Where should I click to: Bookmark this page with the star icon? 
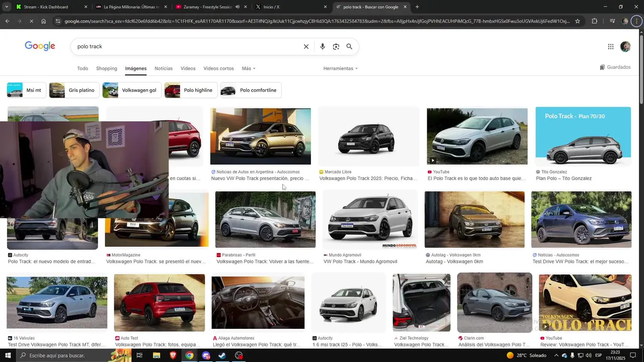578,21
